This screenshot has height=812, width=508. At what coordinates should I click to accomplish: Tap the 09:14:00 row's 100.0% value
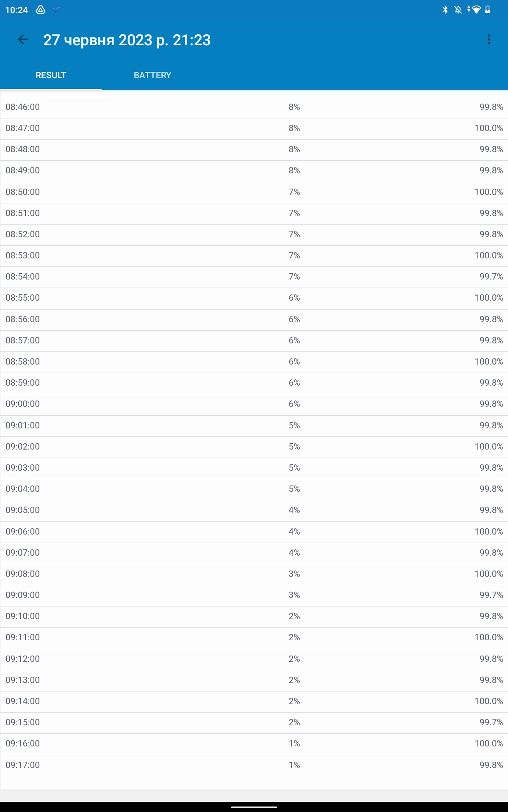pyautogui.click(x=489, y=701)
